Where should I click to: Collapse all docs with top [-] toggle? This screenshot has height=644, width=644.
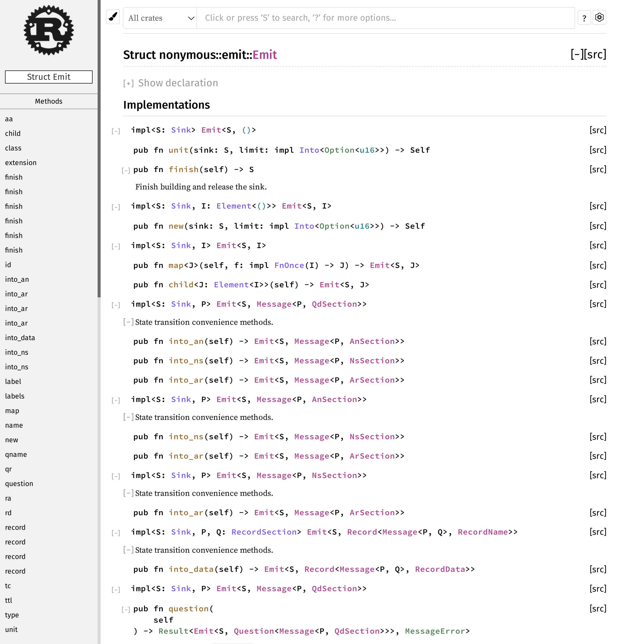pyautogui.click(x=577, y=54)
